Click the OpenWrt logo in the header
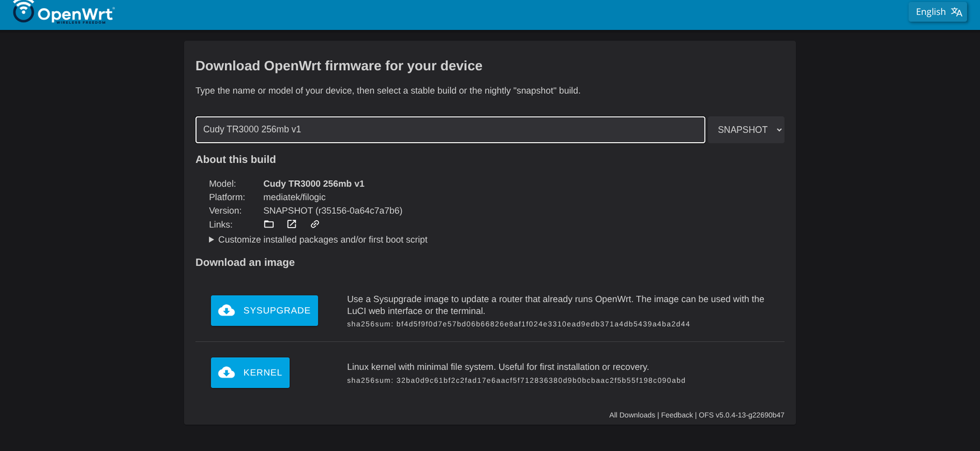Viewport: 980px width, 451px height. pyautogui.click(x=64, y=12)
